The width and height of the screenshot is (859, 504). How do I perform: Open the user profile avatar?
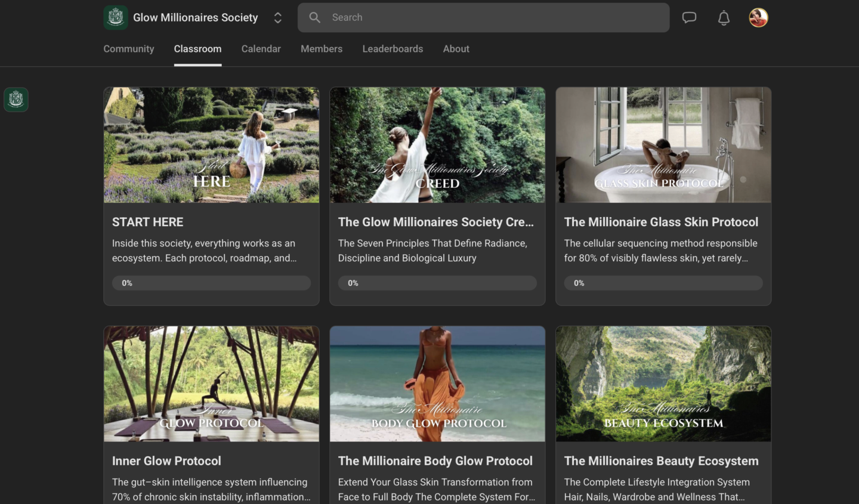tap(758, 17)
